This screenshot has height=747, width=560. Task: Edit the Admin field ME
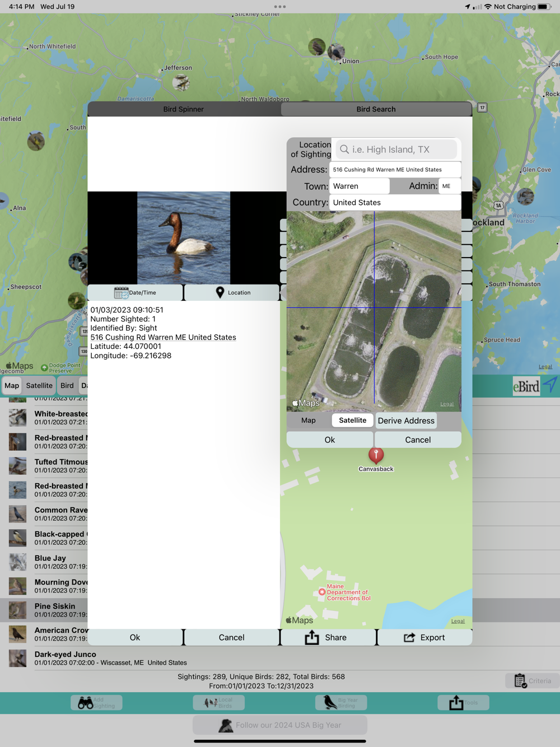click(x=450, y=186)
